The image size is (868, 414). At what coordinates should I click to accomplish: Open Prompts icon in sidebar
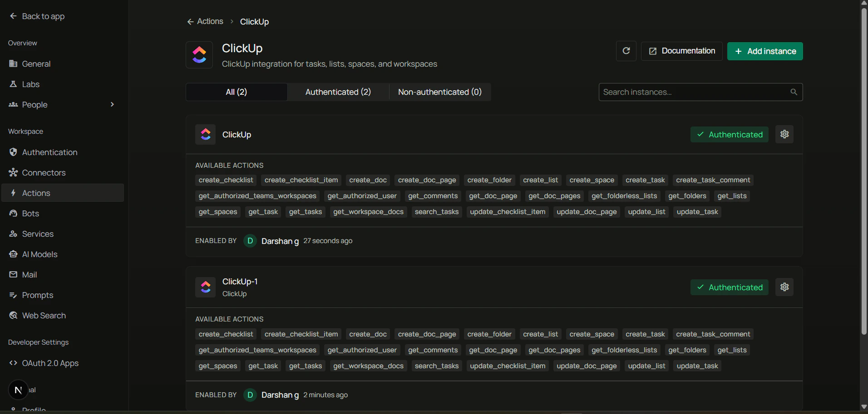(x=13, y=295)
